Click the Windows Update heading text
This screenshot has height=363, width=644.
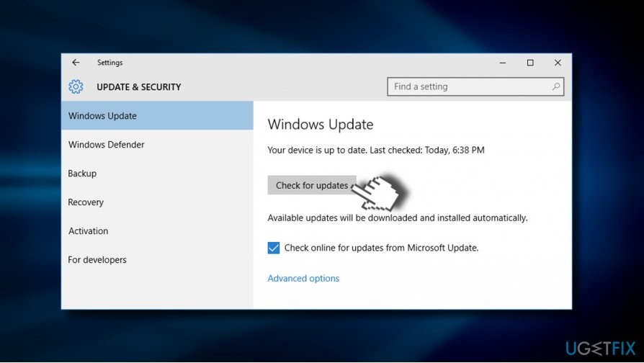pyautogui.click(x=321, y=125)
